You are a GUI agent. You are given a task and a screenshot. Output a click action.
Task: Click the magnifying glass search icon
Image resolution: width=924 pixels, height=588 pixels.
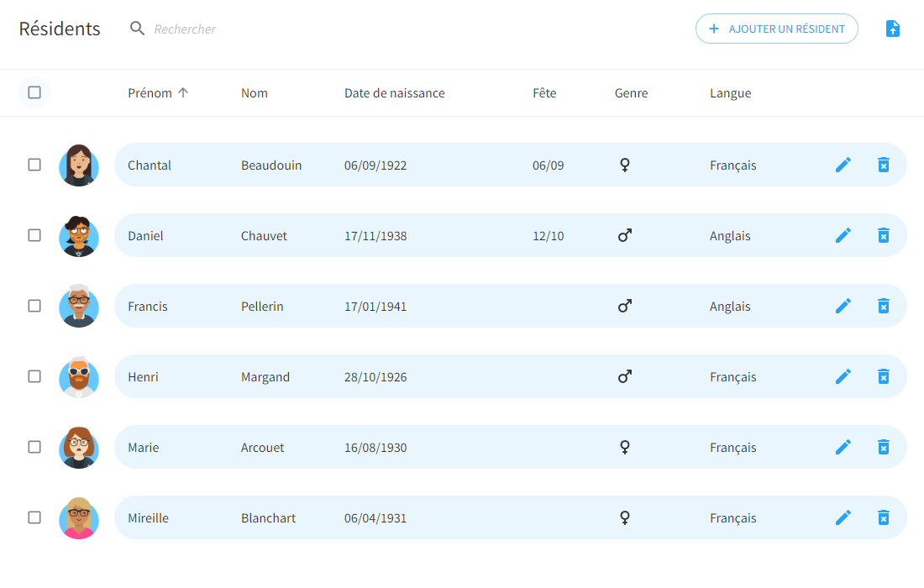coord(138,29)
